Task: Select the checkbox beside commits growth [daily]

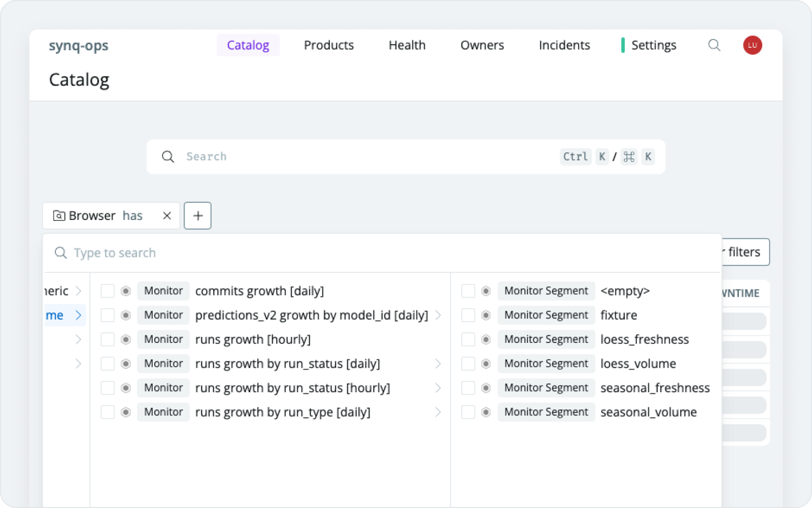Action: (x=108, y=291)
